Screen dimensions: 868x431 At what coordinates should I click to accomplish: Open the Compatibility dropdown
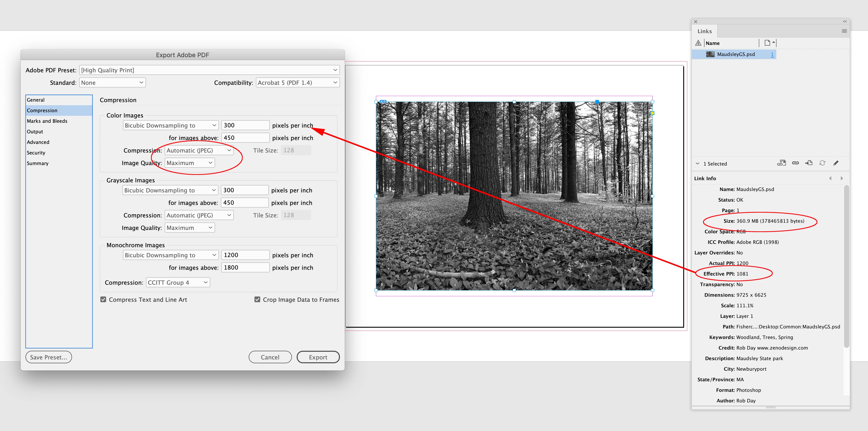coord(297,83)
